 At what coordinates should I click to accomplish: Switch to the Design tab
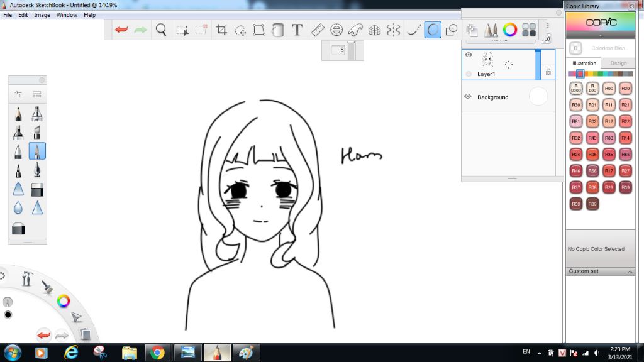coord(618,63)
